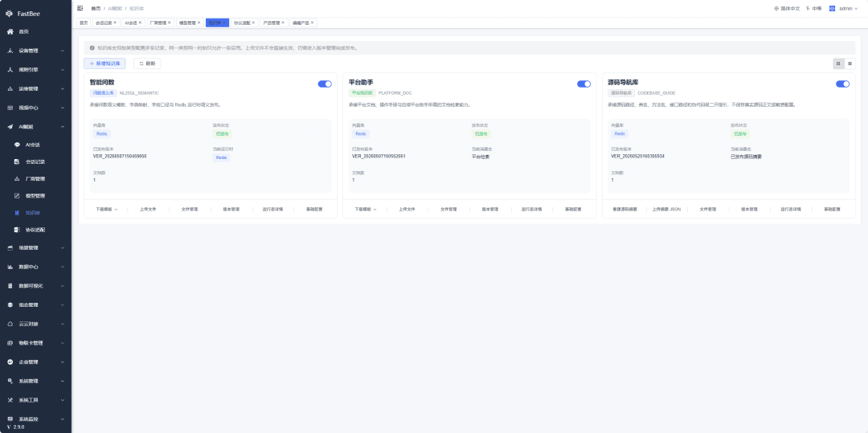Close the 产品管理 tab
This screenshot has width=868, height=433.
[x=283, y=22]
